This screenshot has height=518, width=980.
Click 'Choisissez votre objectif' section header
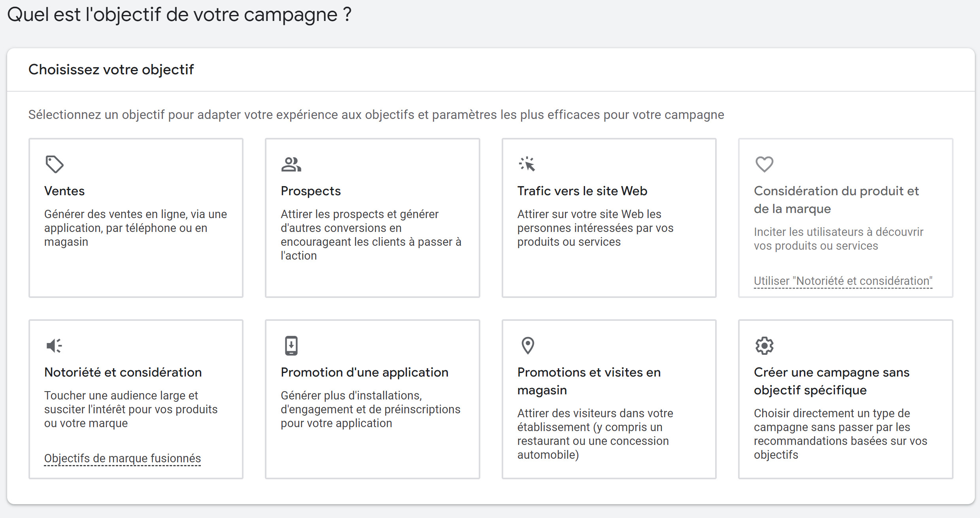111,70
